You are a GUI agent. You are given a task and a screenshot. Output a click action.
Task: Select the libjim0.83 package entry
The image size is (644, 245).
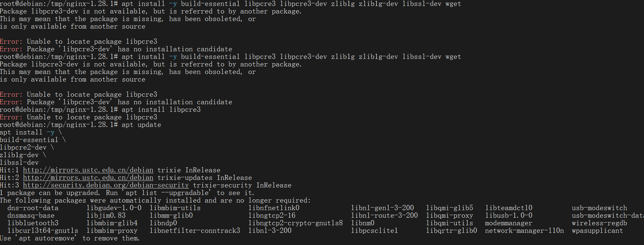tap(106, 215)
